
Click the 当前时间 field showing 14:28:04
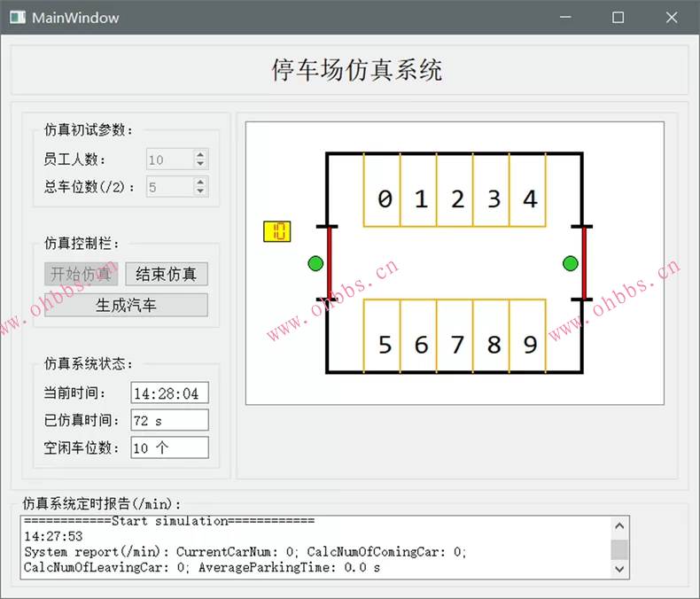click(169, 393)
